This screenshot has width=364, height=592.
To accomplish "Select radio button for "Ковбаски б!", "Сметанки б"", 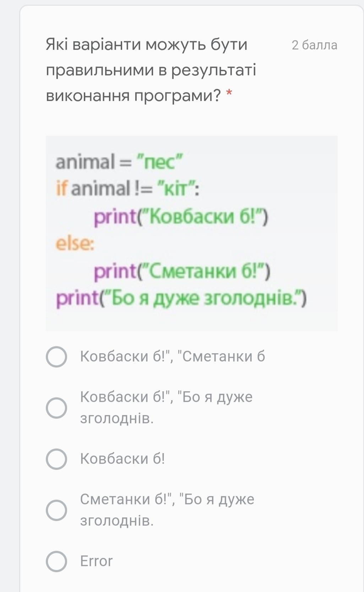I will (x=56, y=356).
